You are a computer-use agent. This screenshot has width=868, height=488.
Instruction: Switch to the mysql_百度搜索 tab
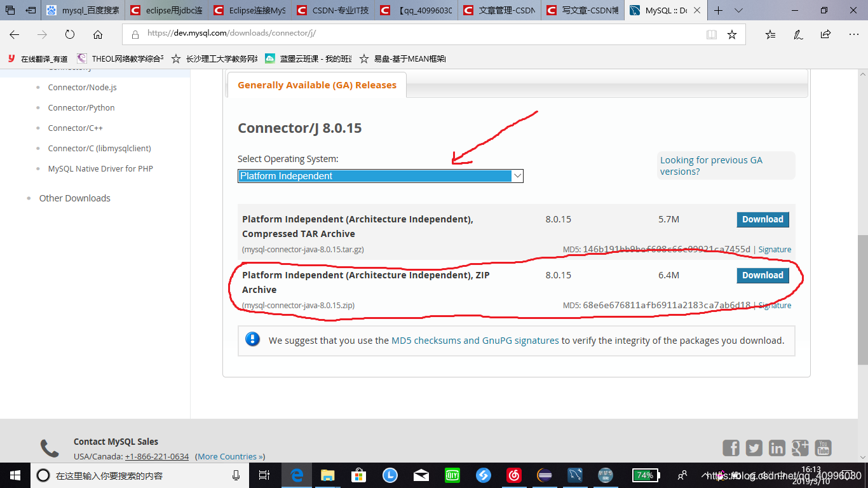click(x=83, y=10)
